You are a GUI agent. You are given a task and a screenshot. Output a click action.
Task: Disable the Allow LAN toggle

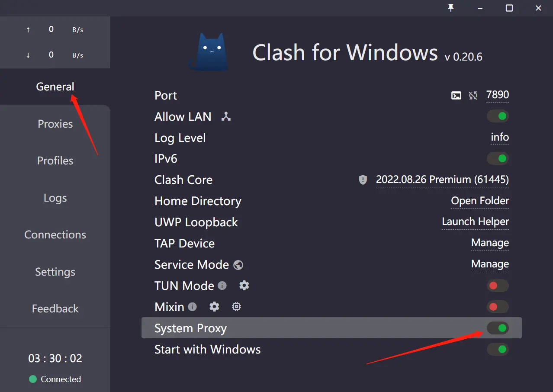[498, 116]
